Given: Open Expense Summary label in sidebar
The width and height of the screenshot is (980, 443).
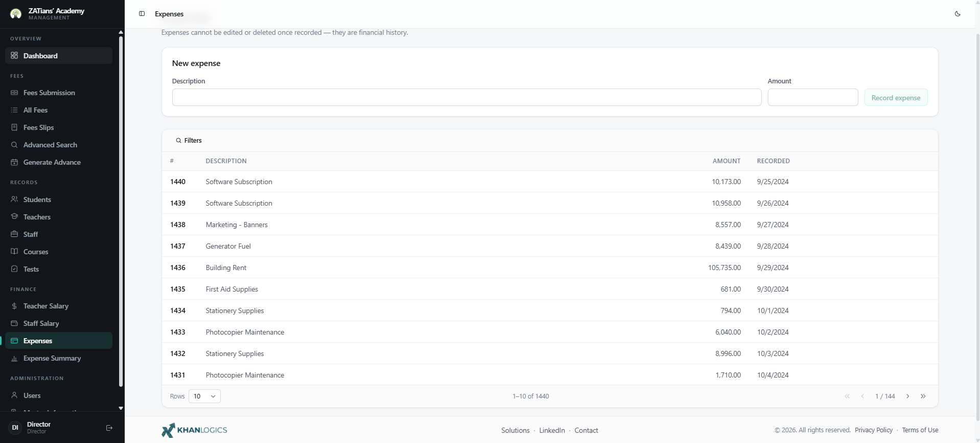Looking at the screenshot, I should [x=52, y=358].
